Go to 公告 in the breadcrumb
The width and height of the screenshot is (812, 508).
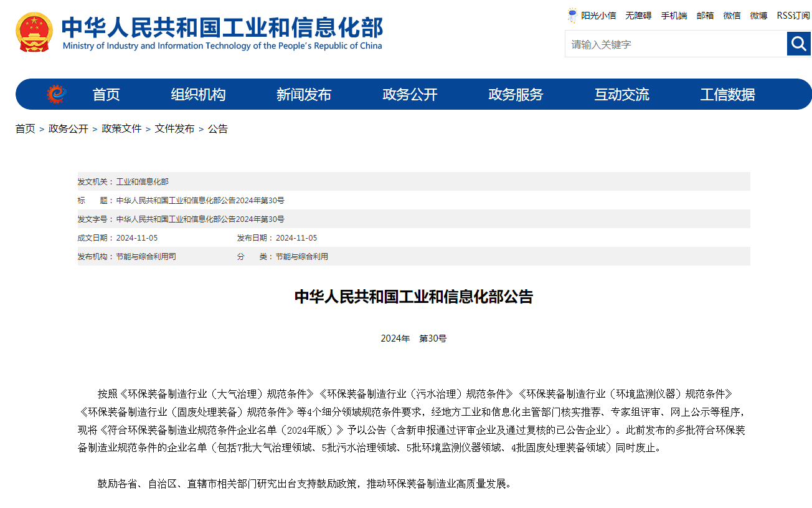[218, 128]
